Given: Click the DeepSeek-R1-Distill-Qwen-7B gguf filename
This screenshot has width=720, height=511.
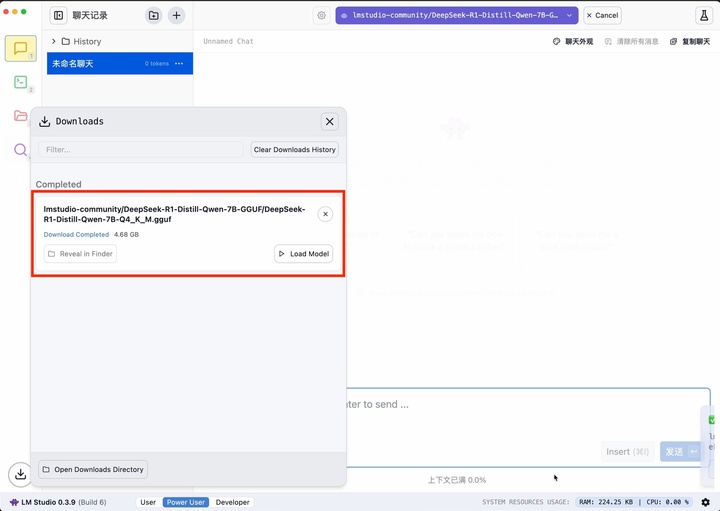Looking at the screenshot, I should pos(174,214).
